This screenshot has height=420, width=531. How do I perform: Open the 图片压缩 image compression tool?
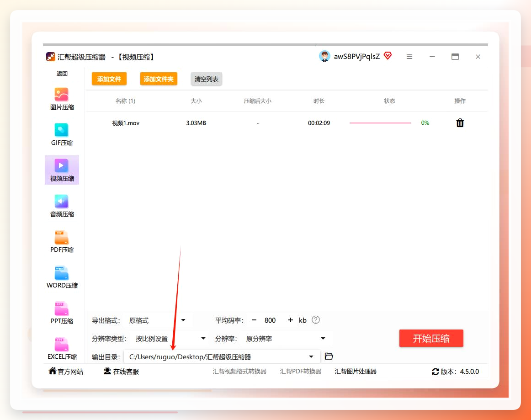pyautogui.click(x=62, y=99)
